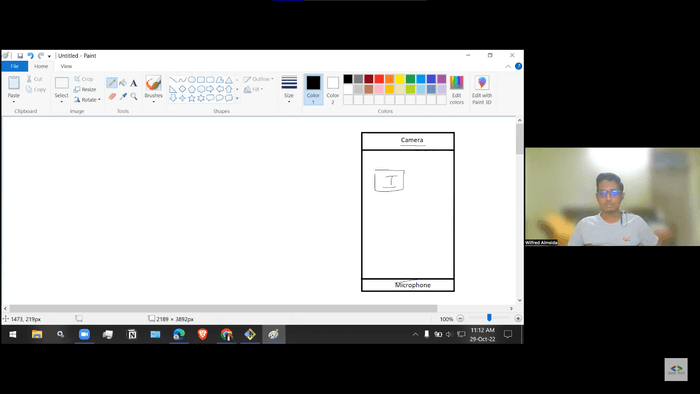This screenshot has width=700, height=394.
Task: Click the Resize button
Action: (85, 89)
